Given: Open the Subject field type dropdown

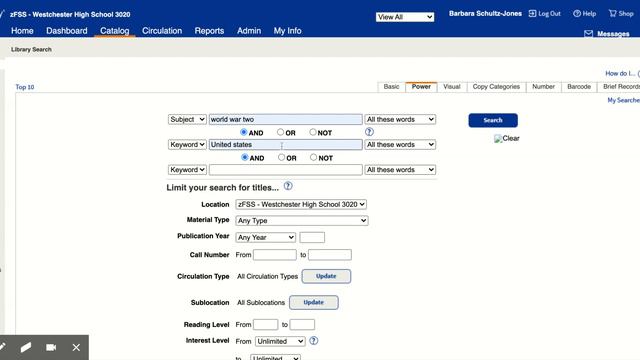Looking at the screenshot, I should pyautogui.click(x=187, y=119).
